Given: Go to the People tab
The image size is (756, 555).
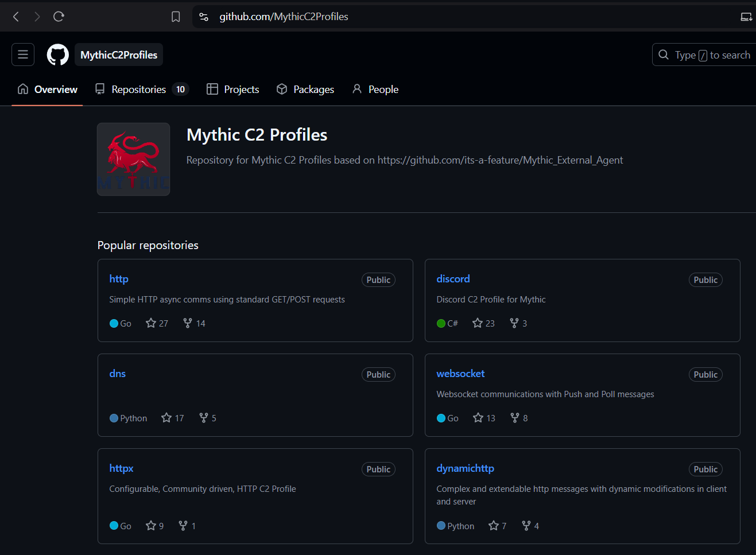Looking at the screenshot, I should coord(375,89).
